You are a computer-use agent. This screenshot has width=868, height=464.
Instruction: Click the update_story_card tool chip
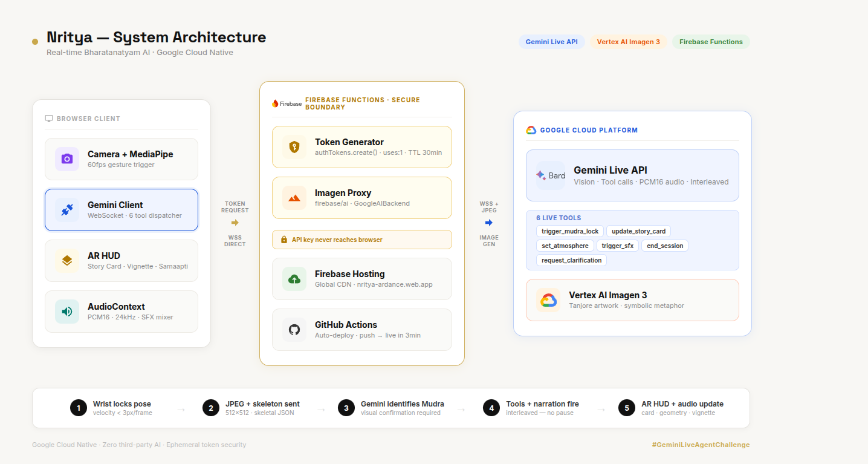coord(638,231)
